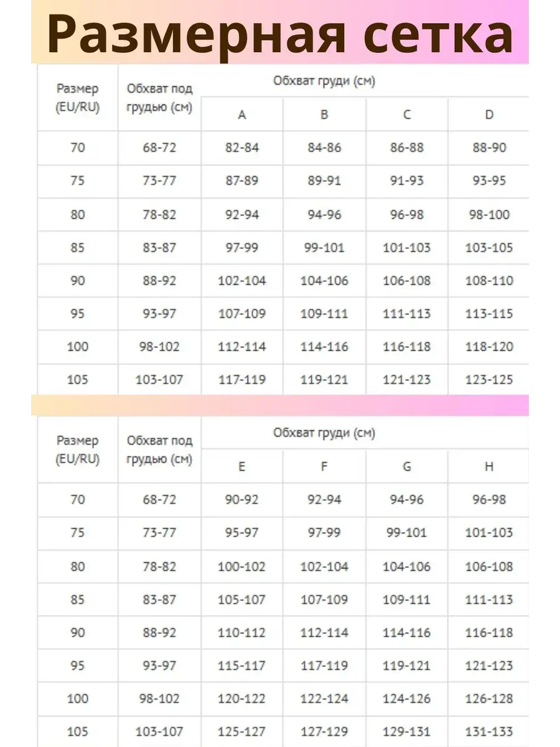The width and height of the screenshot is (560, 747).
Task: Click the C cup column header
Action: [x=407, y=115]
